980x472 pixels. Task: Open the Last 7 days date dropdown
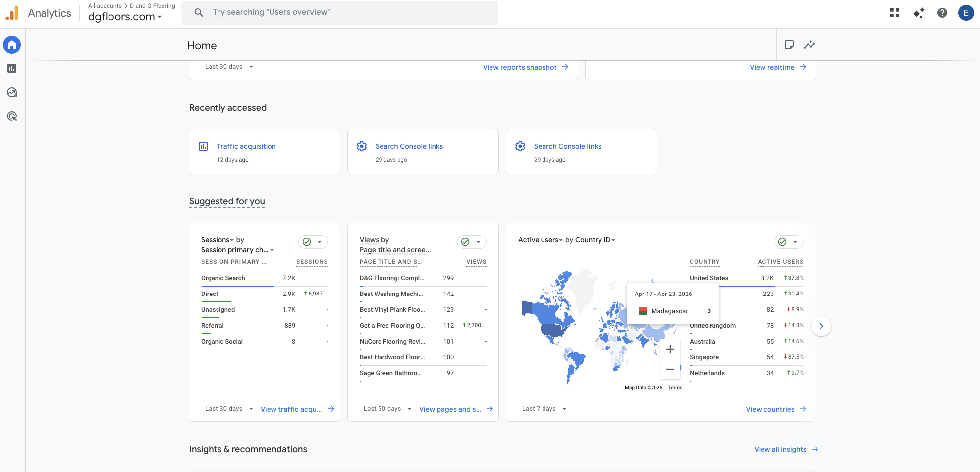click(544, 408)
